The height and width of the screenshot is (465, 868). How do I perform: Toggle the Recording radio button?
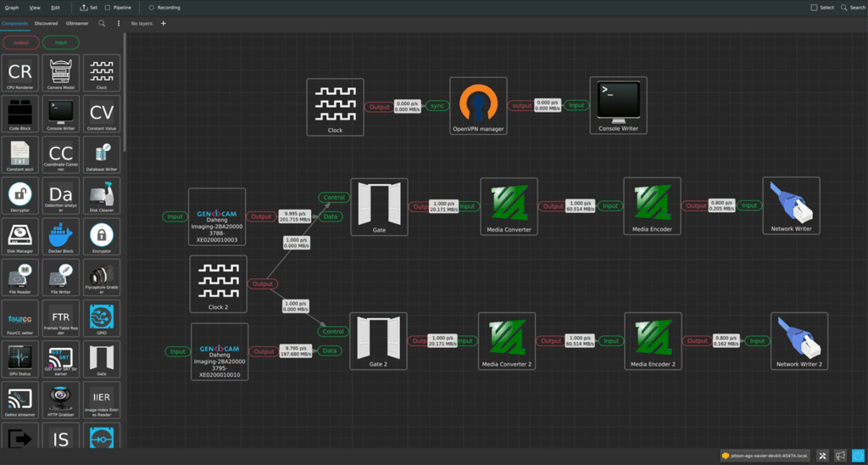(151, 8)
